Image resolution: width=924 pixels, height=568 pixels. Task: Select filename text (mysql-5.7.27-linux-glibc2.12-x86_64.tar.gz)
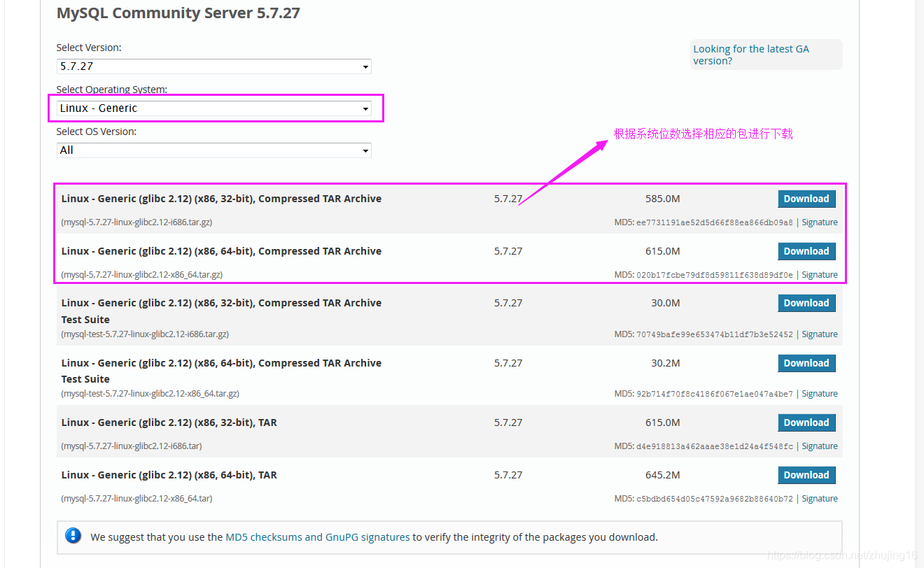(x=142, y=275)
